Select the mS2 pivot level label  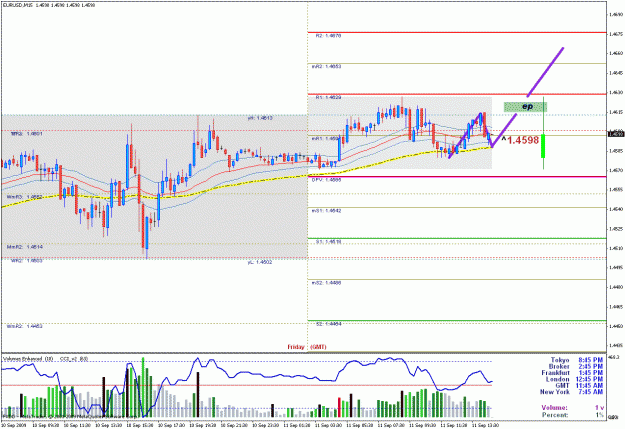point(326,283)
